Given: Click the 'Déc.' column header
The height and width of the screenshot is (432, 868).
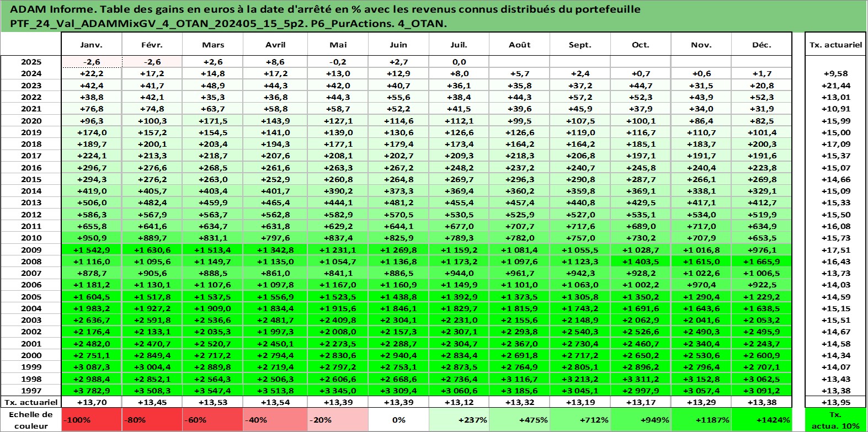Looking at the screenshot, I should 762,45.
